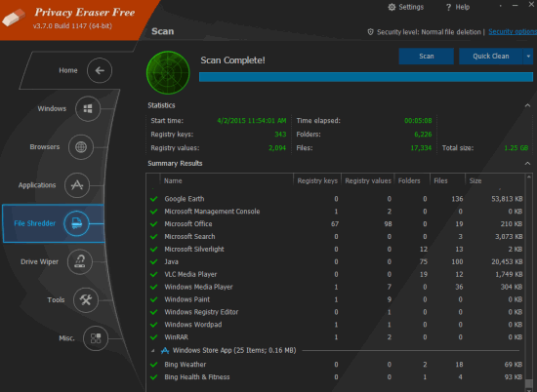Select the Windows Paint row
537x392 pixels.
coord(336,299)
